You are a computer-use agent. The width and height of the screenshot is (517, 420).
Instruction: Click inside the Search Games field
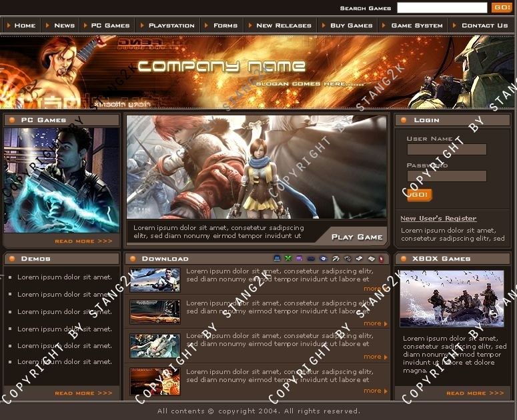pos(442,7)
